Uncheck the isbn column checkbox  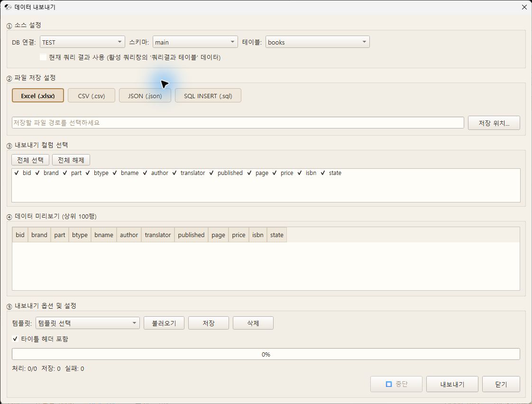click(300, 173)
